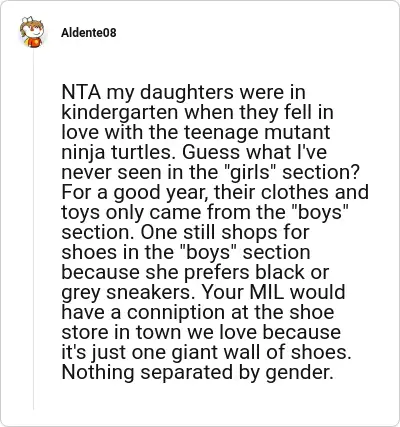Click the words "ninja turtles" in the text

click(119, 152)
